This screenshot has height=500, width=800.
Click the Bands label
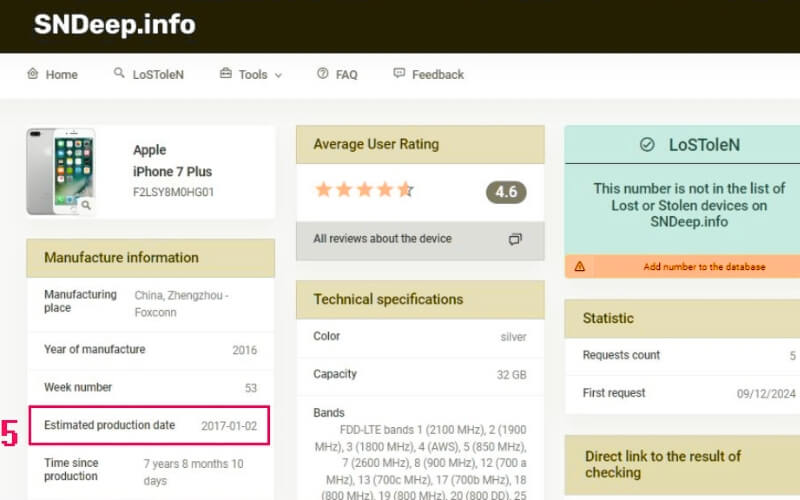coord(329,412)
